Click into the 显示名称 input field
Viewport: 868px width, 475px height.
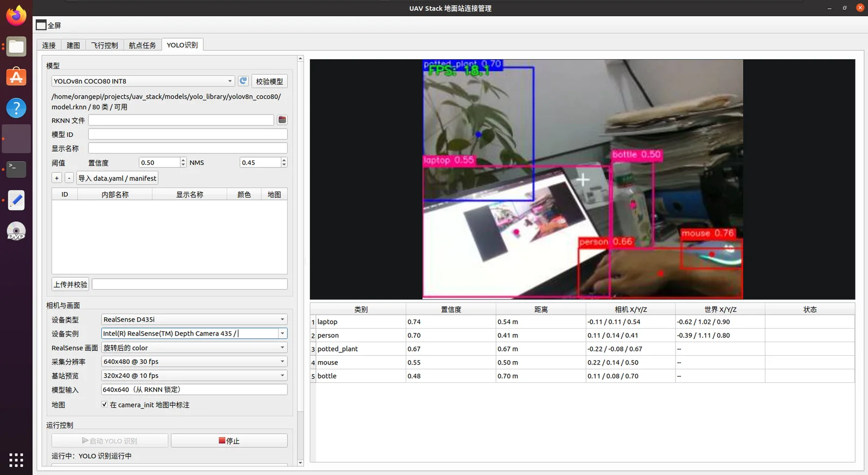(188, 148)
